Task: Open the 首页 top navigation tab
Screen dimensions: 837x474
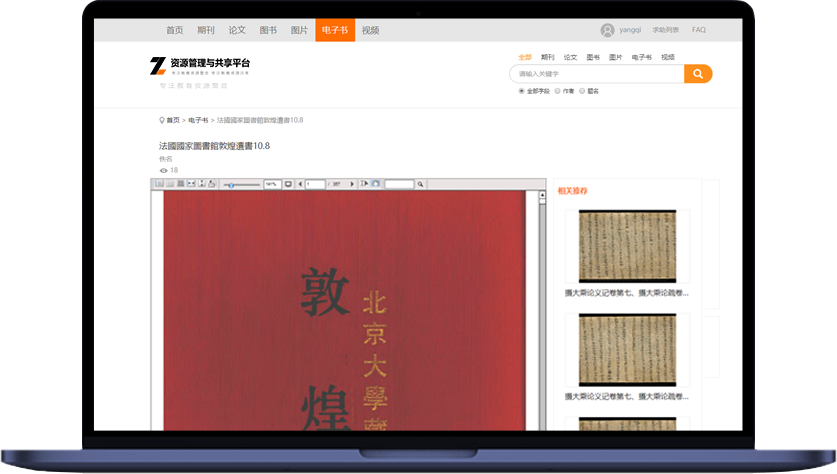Action: click(x=175, y=30)
